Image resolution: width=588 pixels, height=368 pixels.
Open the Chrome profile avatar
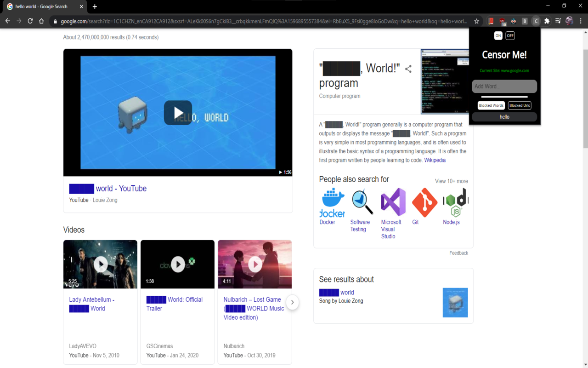tap(570, 21)
